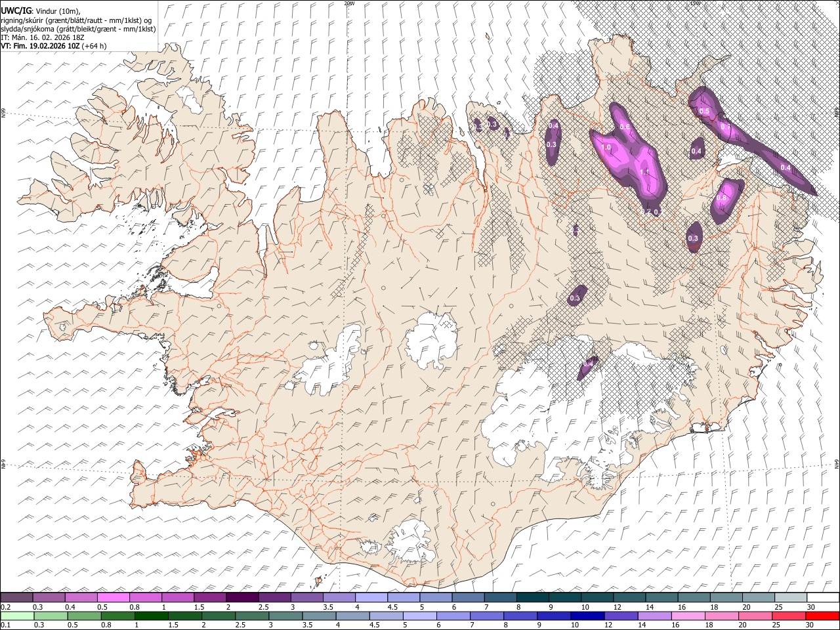This screenshot has height=630, width=840.
Task: Select the bright pink 0.5 swatch in upper legend row
Action: click(114, 597)
